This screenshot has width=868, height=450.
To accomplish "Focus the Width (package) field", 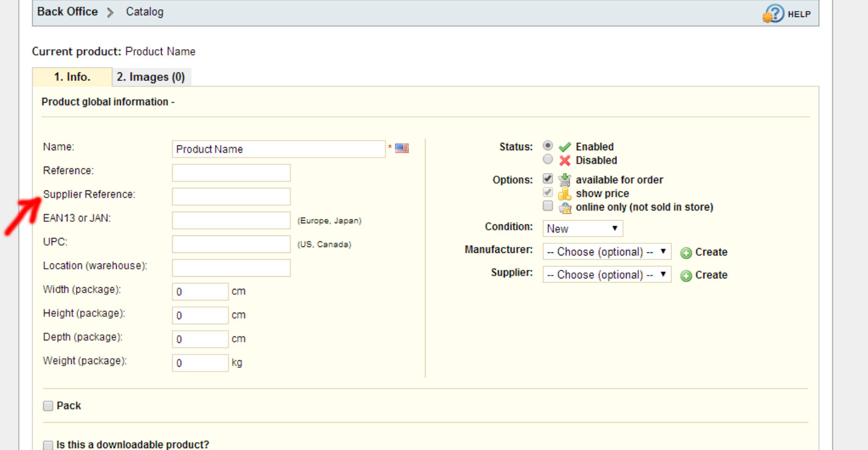I will click(200, 291).
